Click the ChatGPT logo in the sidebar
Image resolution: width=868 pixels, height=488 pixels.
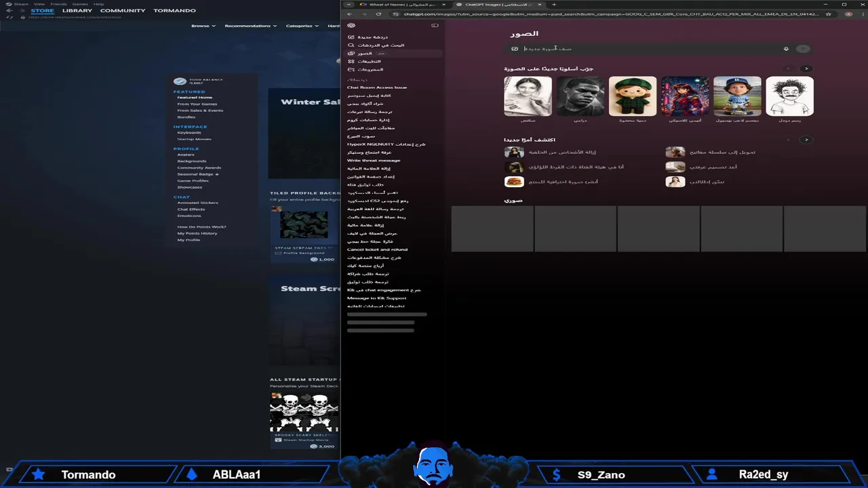351,26
